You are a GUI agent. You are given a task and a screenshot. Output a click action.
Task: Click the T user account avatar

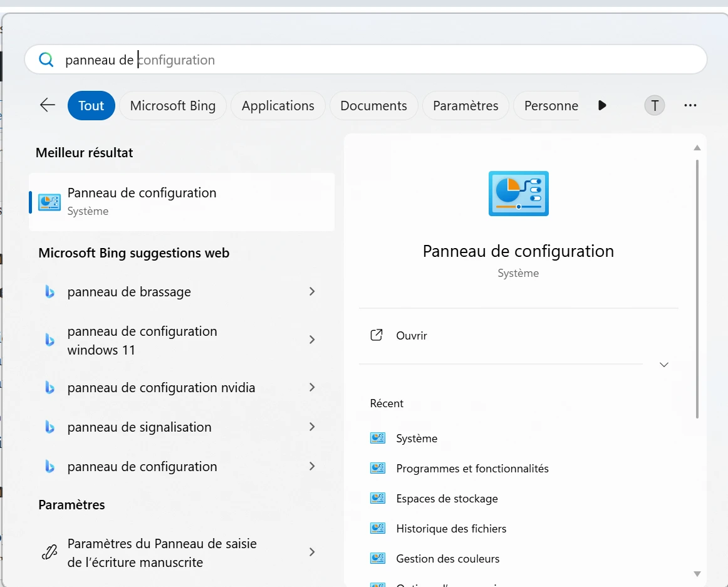pos(655,105)
